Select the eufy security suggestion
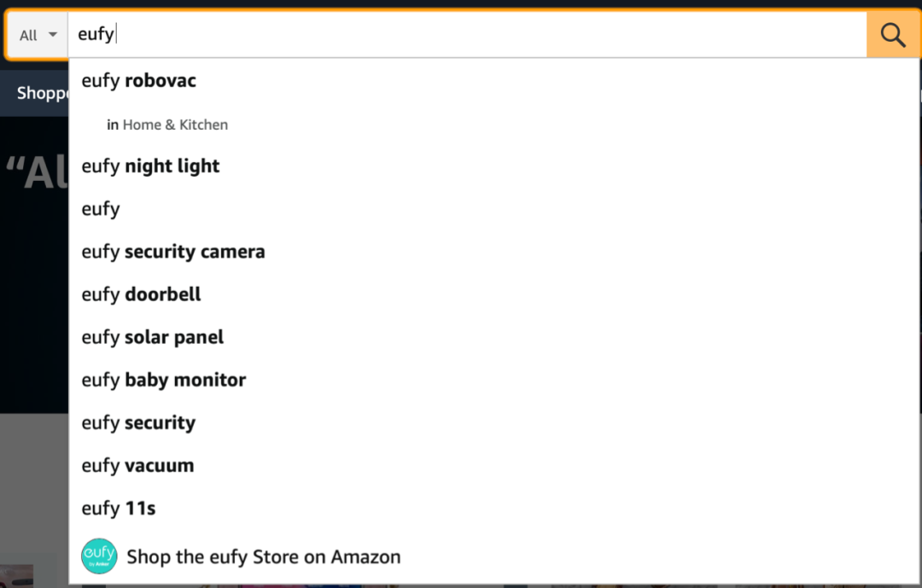The height and width of the screenshot is (588, 922). click(x=494, y=423)
